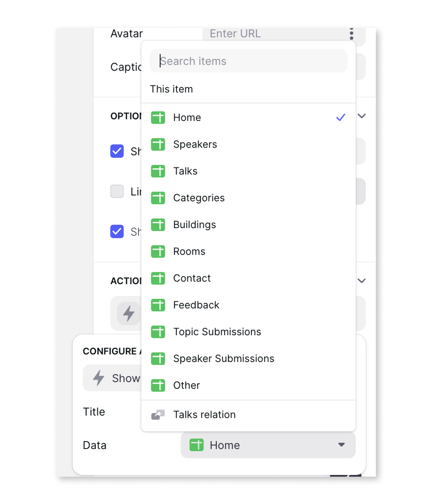
Task: Click the lightning bolt icon under Actions
Action: (129, 313)
